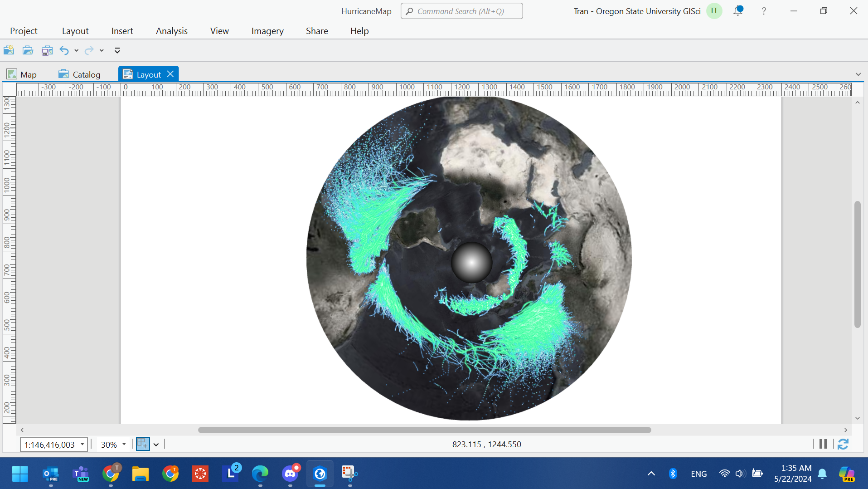Open the 30% zoom percentage dropdown

(124, 445)
